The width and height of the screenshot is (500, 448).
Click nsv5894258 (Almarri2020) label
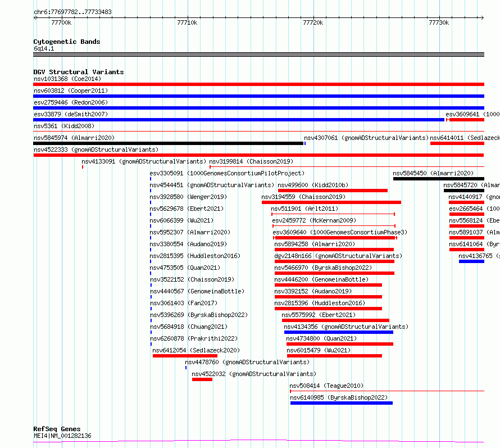point(315,244)
